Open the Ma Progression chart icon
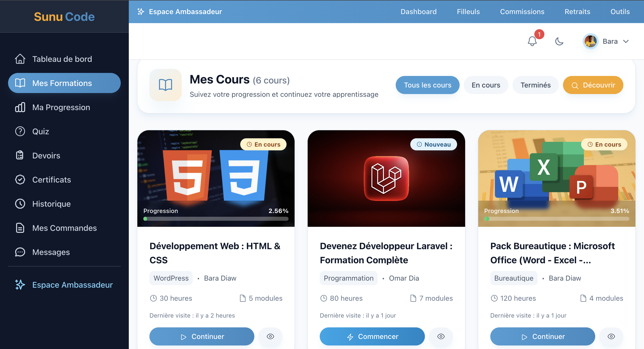This screenshot has height=349, width=644. pos(20,107)
